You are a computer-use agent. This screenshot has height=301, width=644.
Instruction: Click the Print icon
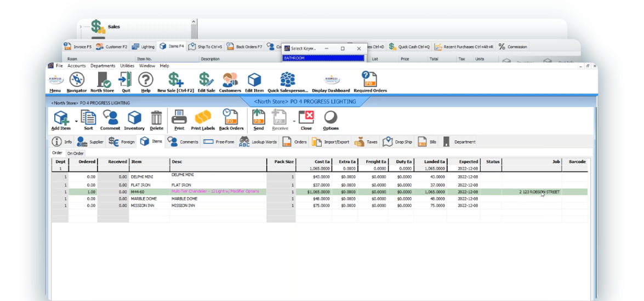pos(179,120)
